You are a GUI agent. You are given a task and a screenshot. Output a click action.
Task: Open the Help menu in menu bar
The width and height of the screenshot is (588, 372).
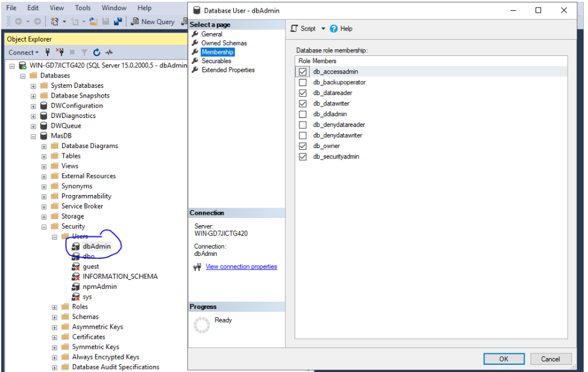click(145, 8)
